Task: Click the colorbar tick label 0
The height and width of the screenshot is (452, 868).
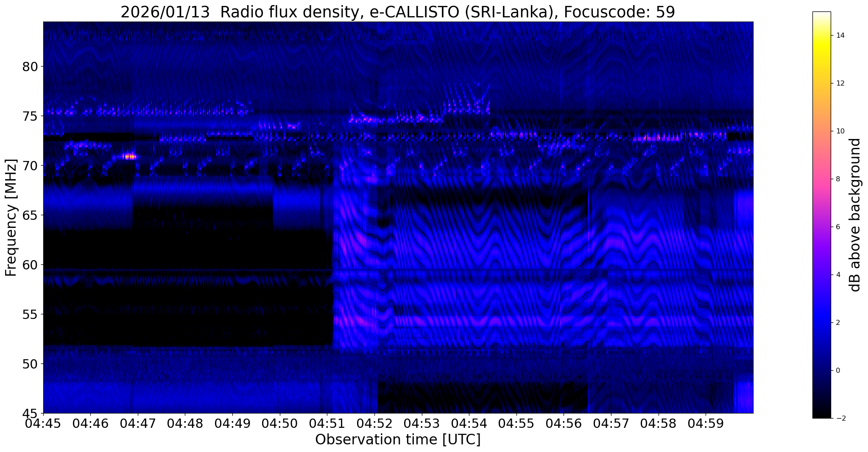Action: coord(837,371)
